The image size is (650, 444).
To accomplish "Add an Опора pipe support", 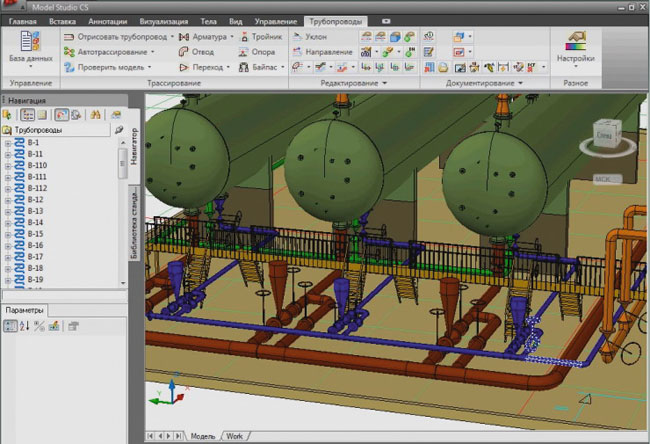I will tap(257, 52).
